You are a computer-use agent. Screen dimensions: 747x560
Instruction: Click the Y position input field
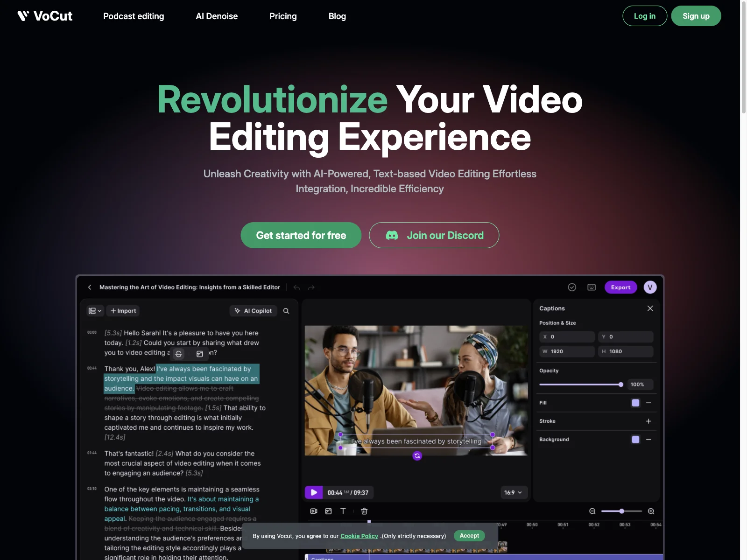(x=626, y=337)
